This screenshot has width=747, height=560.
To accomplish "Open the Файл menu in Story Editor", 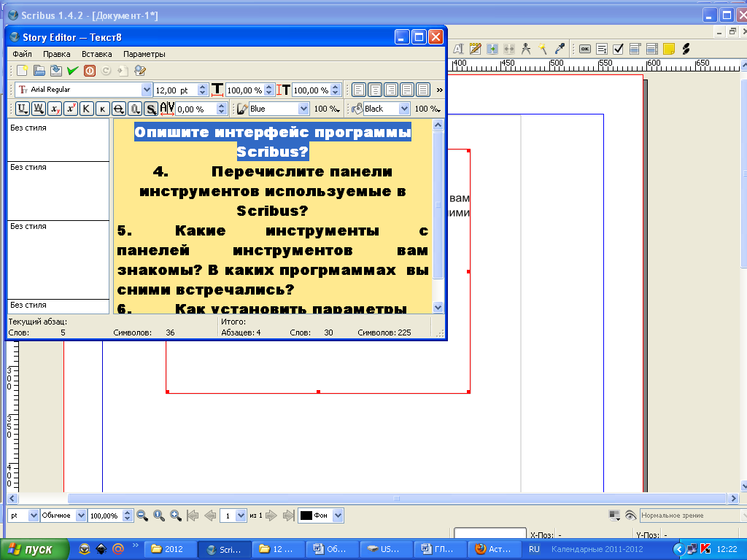I will click(x=23, y=54).
